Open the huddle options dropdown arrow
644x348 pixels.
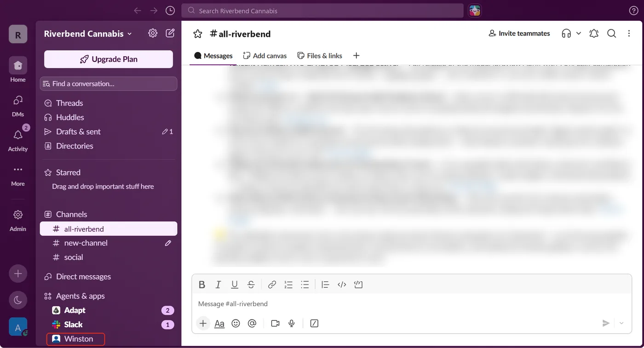[579, 33]
